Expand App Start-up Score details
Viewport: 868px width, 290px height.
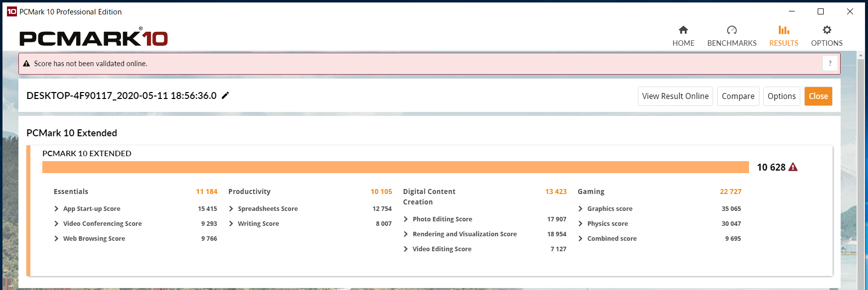(56, 209)
